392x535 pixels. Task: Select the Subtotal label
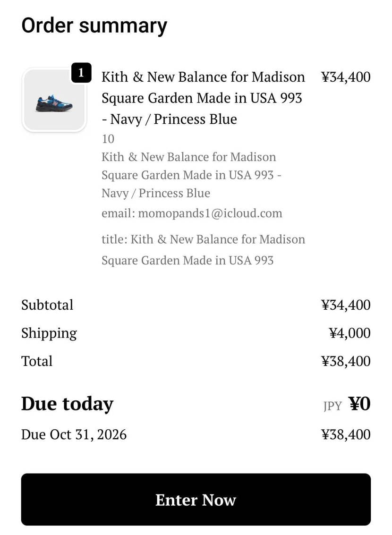click(x=47, y=305)
